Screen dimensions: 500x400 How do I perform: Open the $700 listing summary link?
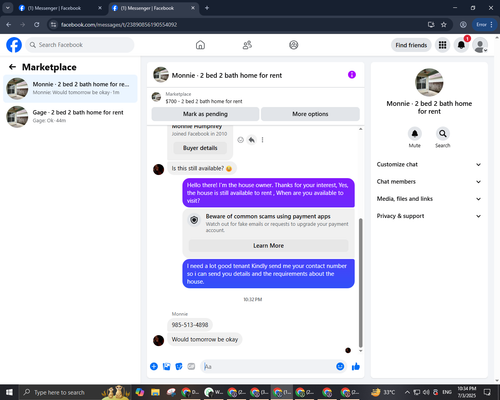pos(204,101)
